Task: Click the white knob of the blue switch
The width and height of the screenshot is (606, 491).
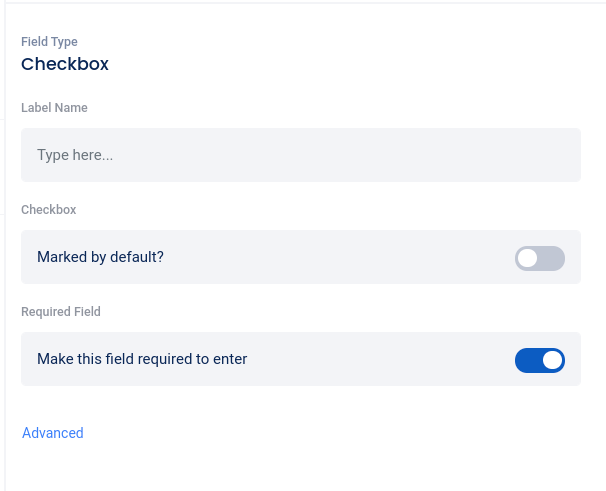Action: (553, 360)
